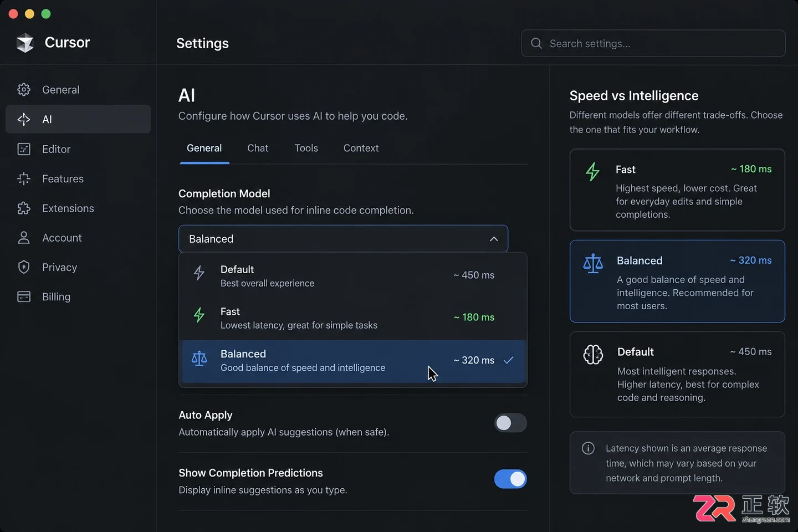Click the green lightning icon in Fast option
798x532 pixels.
[x=199, y=315]
